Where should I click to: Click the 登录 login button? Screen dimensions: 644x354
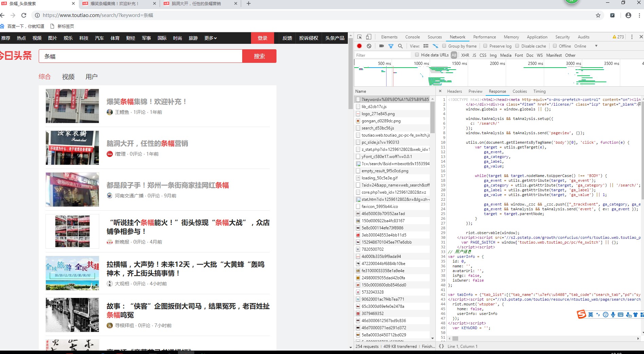coord(262,38)
